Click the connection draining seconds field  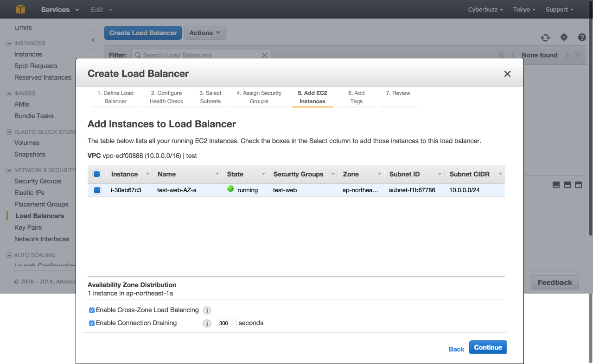coord(227,323)
